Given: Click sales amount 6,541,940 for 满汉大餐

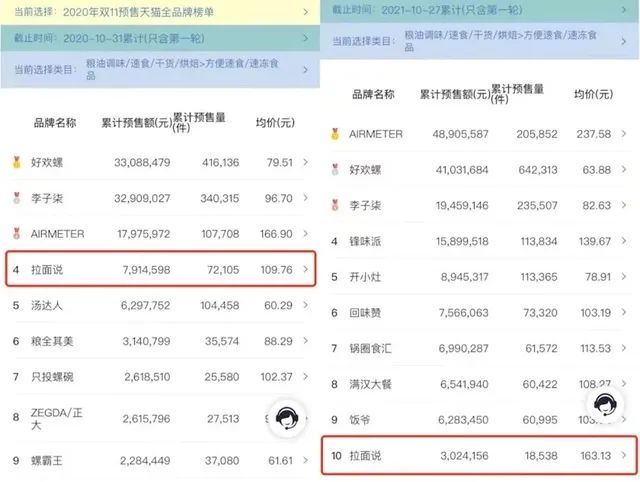Looking at the screenshot, I should (464, 384).
